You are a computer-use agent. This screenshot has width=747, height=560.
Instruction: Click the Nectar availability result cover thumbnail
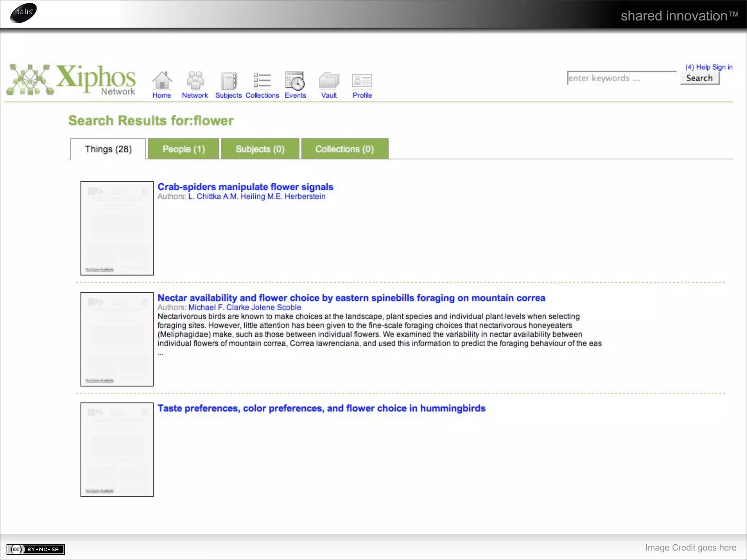(x=117, y=339)
